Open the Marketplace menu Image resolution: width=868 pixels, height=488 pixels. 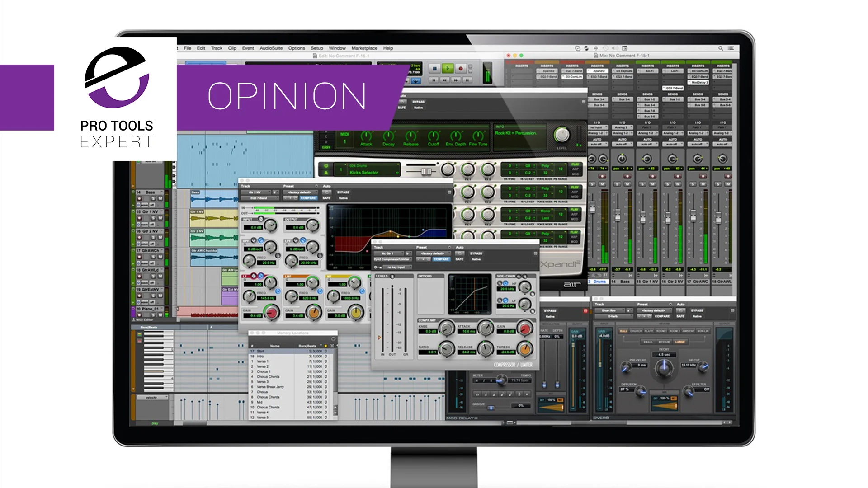[x=364, y=48]
